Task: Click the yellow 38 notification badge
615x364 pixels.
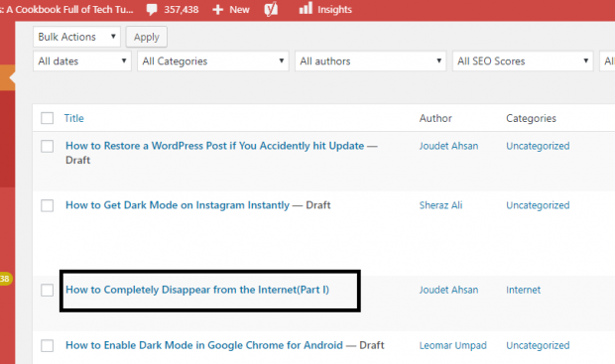Action: [x=6, y=279]
